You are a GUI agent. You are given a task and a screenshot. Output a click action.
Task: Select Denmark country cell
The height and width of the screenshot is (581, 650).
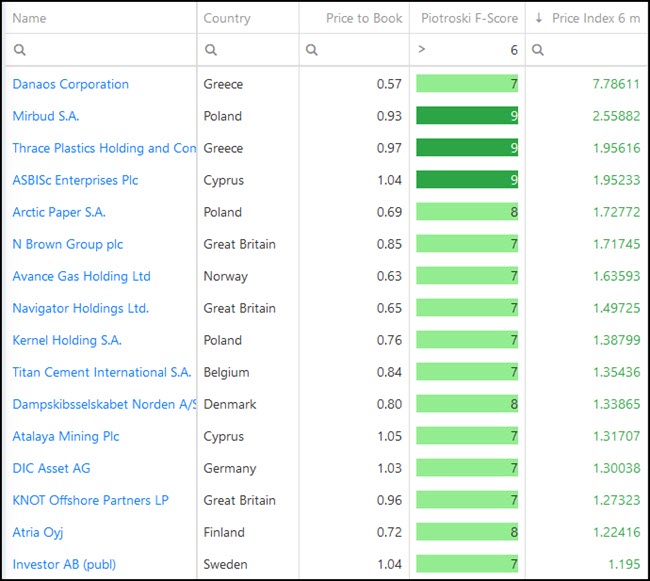pos(230,404)
